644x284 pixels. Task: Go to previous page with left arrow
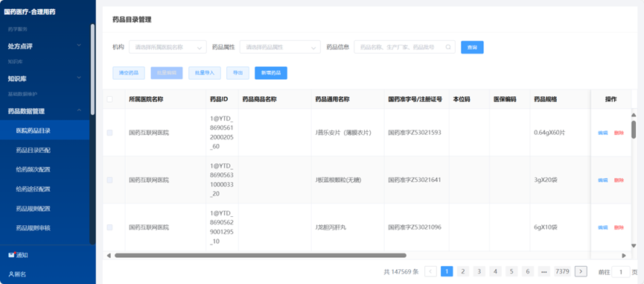click(x=430, y=271)
